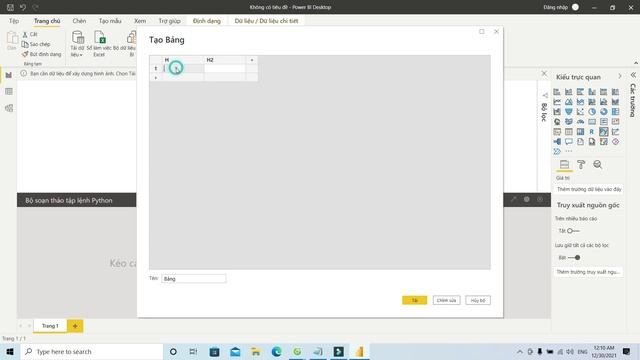Viewport: 640px width, 360px height.
Task: Switch to Model view in left sidebar
Action: [x=9, y=108]
